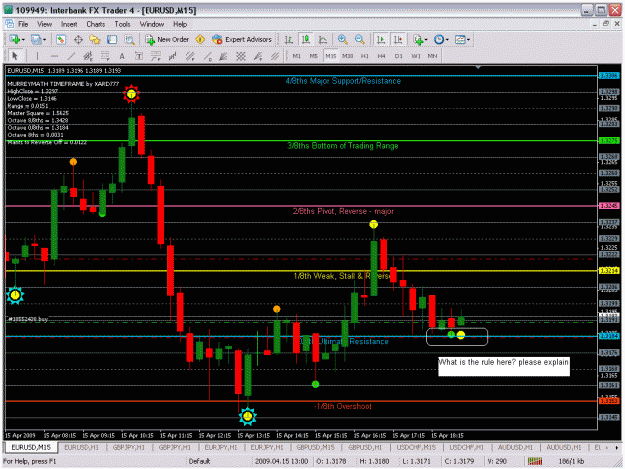Open the Indicators list icon
The image size is (625, 469).
[418, 39]
